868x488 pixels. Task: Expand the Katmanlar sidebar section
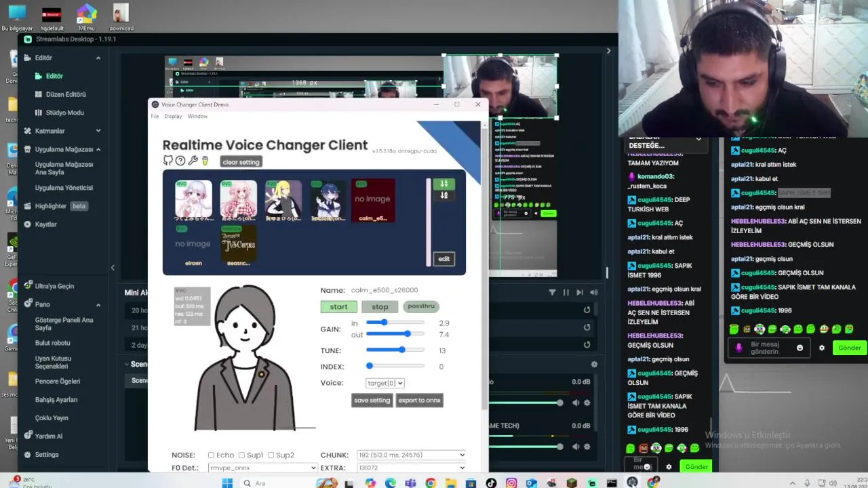98,131
